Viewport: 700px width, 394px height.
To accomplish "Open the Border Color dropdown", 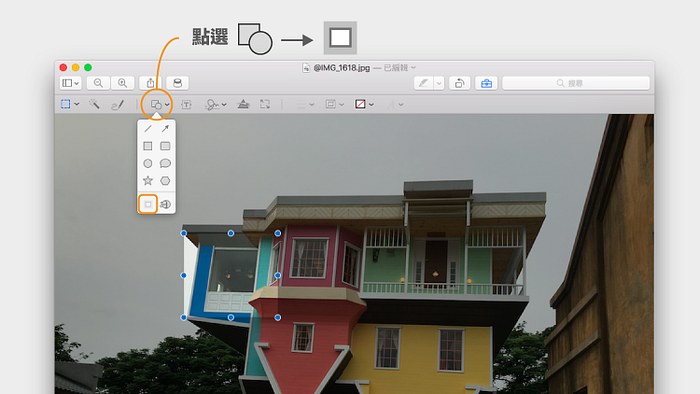I will [x=334, y=104].
